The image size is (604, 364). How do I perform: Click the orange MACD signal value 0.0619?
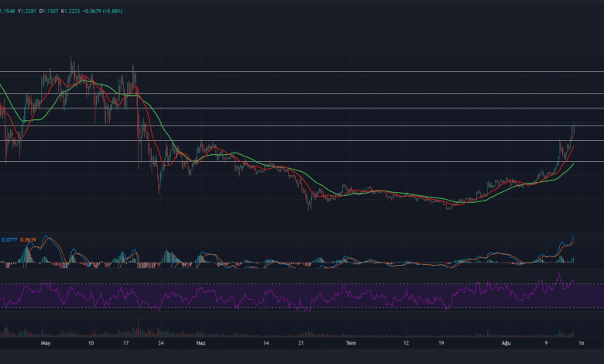pyautogui.click(x=30, y=240)
